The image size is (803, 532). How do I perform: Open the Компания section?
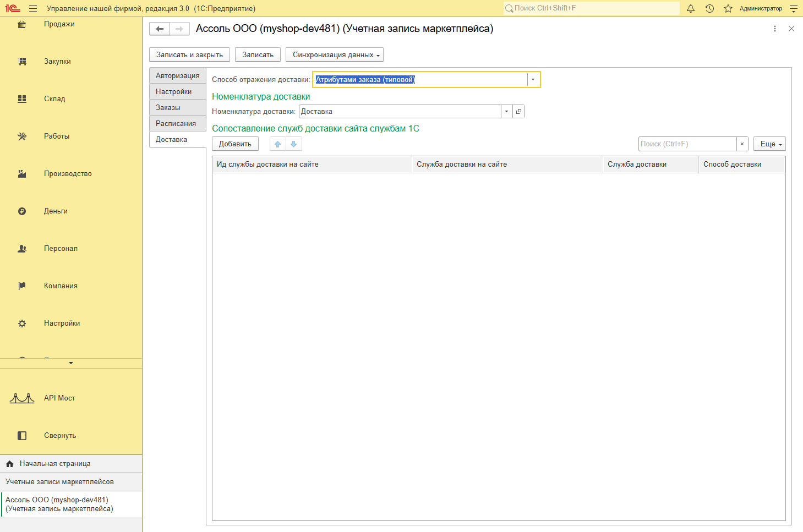tap(61, 286)
